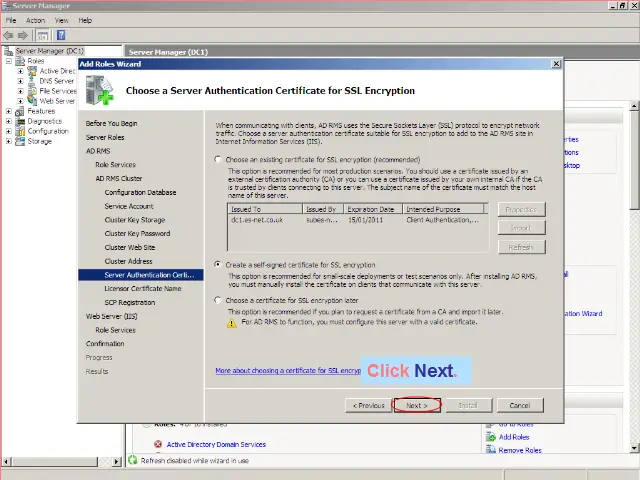Go to the Service Account wizard step
640x480 pixels.
point(129,206)
